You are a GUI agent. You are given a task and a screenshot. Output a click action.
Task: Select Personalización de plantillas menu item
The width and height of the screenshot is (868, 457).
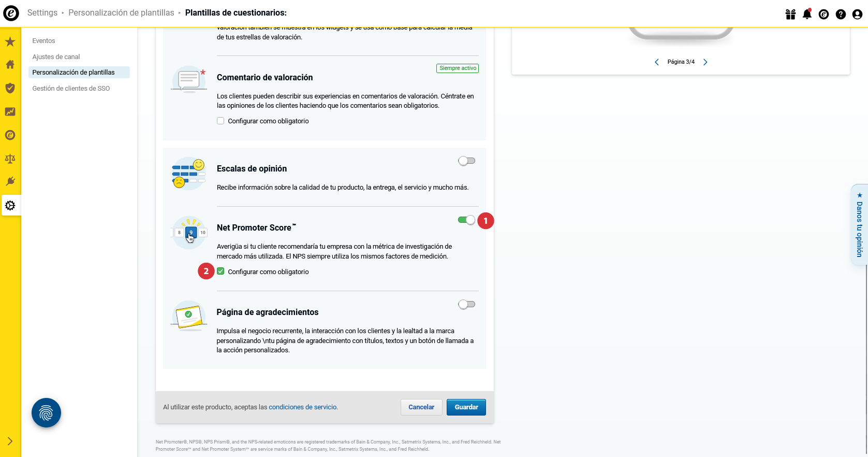79,73
